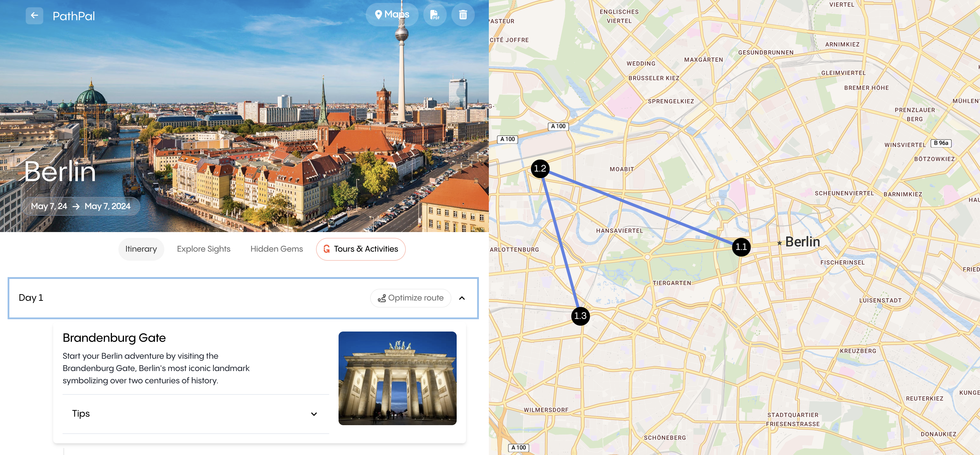Switch to the Itinerary tab

point(141,249)
